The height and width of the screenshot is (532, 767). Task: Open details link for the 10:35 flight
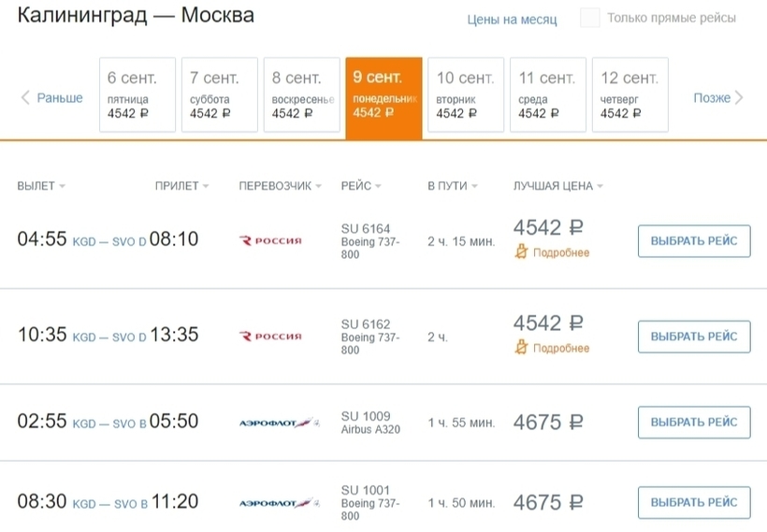click(561, 348)
